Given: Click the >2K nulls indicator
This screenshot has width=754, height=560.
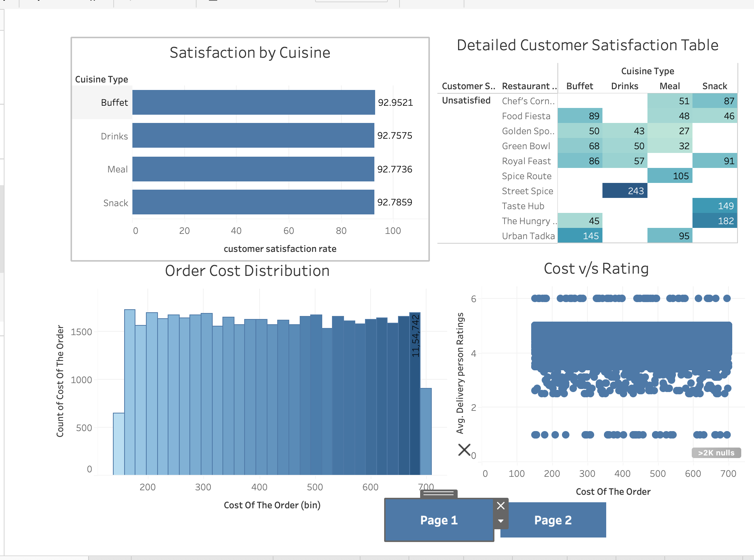Looking at the screenshot, I should (x=716, y=453).
